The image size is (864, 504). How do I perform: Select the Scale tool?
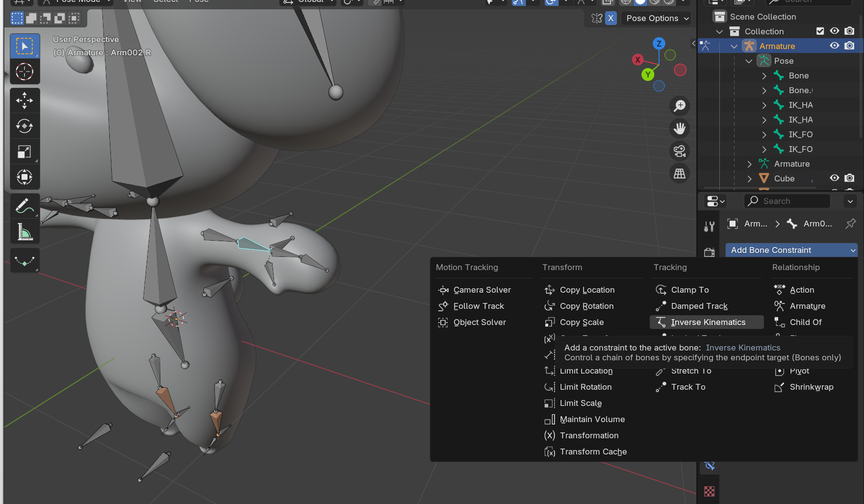pos(25,152)
